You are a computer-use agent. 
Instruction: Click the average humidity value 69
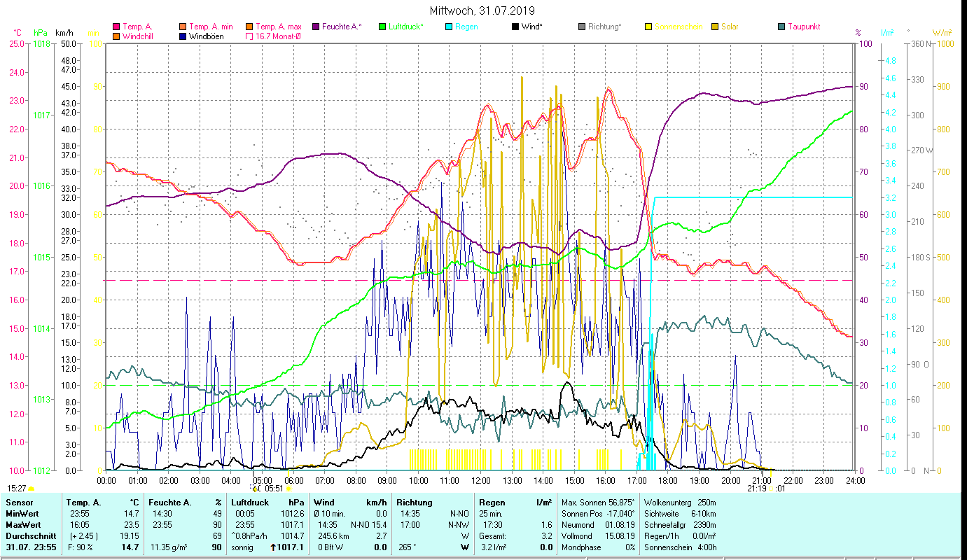coord(217,535)
